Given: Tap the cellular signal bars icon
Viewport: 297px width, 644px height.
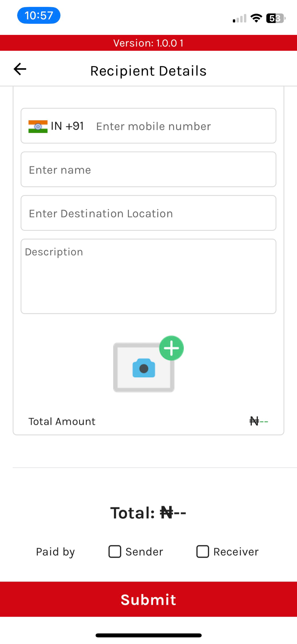Looking at the screenshot, I should (x=239, y=19).
